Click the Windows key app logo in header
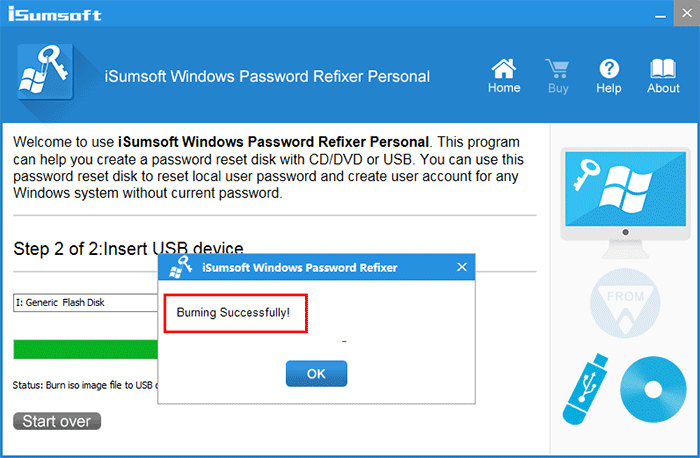The image size is (700, 458). pyautogui.click(x=46, y=71)
